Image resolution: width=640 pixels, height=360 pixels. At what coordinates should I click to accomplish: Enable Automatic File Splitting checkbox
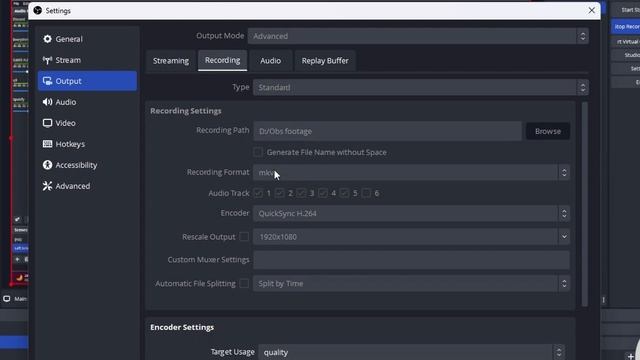244,283
